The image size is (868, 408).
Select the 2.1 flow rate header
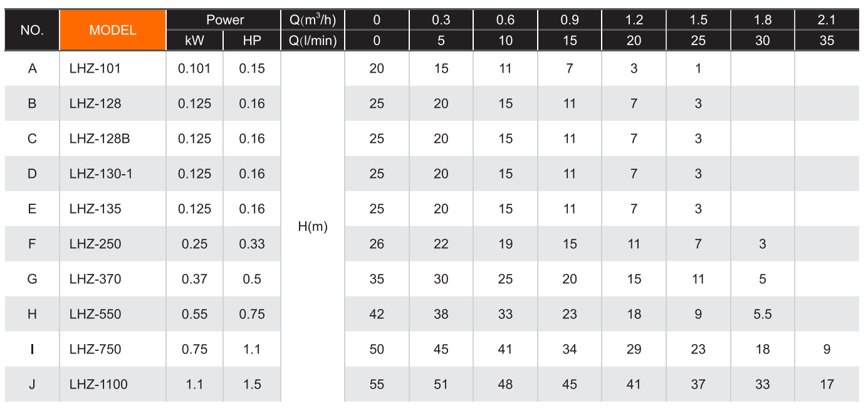pos(827,19)
